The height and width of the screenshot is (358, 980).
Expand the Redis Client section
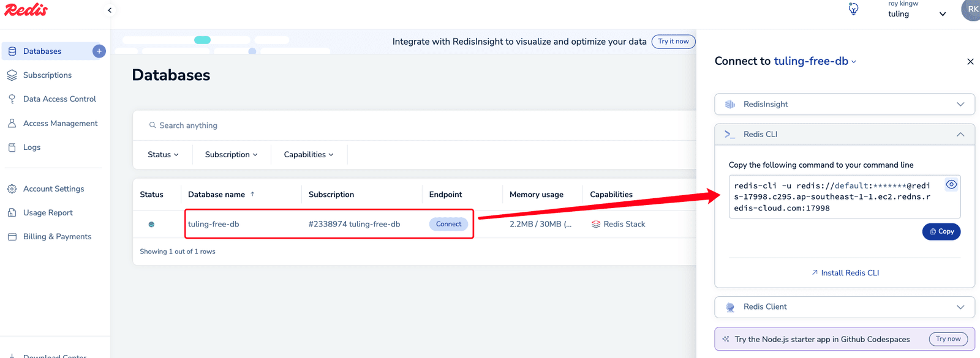click(x=845, y=307)
